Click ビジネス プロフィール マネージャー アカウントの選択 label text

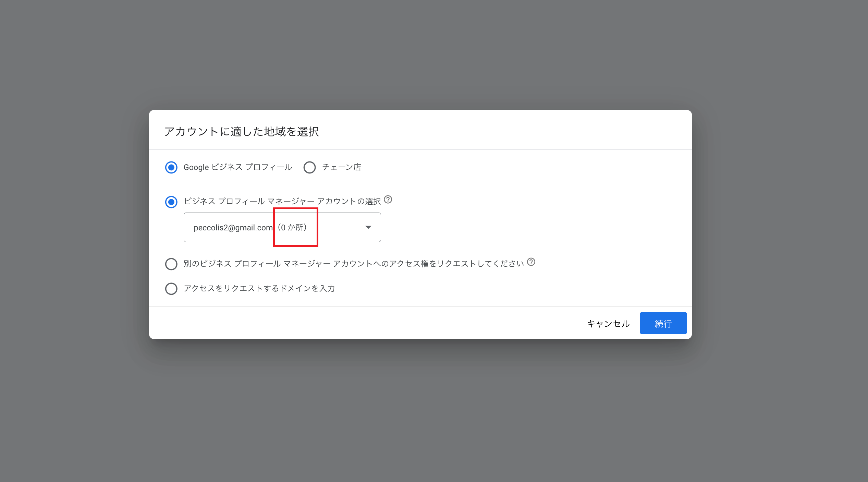coord(282,201)
